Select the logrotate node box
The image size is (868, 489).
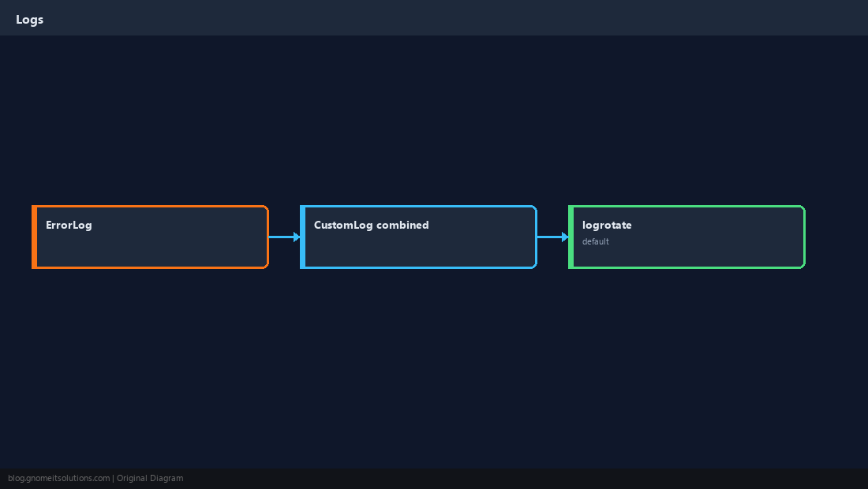pyautogui.click(x=687, y=237)
